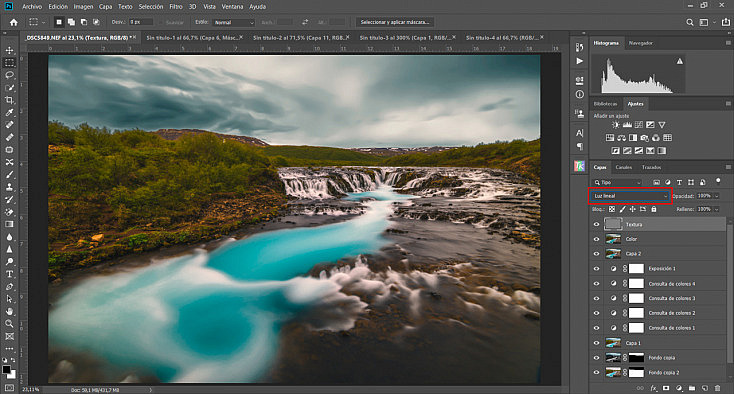The image size is (734, 394).
Task: Click the Home icon in options bar
Action: click(x=14, y=22)
